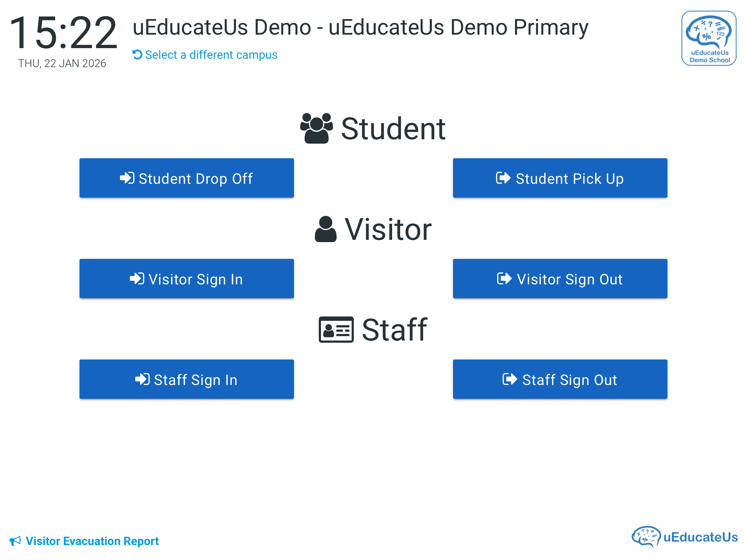
Task: Click the uEducateUs footer brand logo
Action: 685,537
